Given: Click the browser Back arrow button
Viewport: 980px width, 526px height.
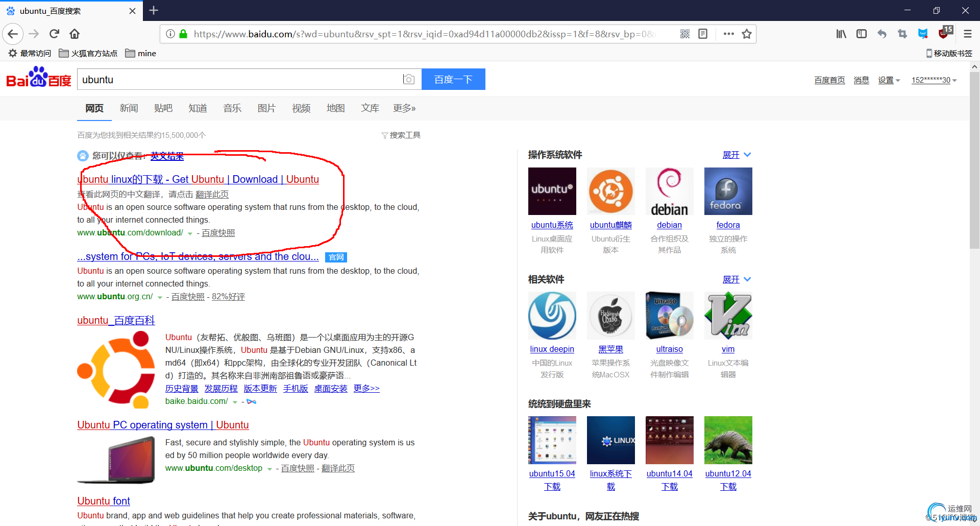Looking at the screenshot, I should (x=13, y=34).
